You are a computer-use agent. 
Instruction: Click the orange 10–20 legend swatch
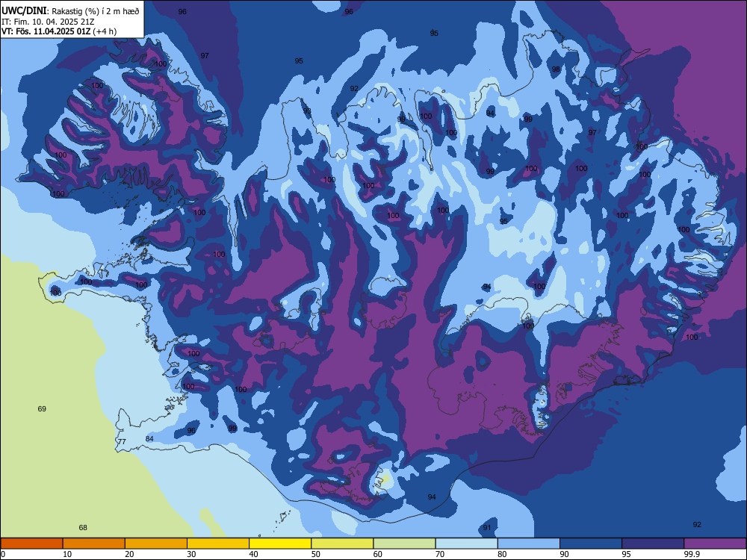click(94, 544)
